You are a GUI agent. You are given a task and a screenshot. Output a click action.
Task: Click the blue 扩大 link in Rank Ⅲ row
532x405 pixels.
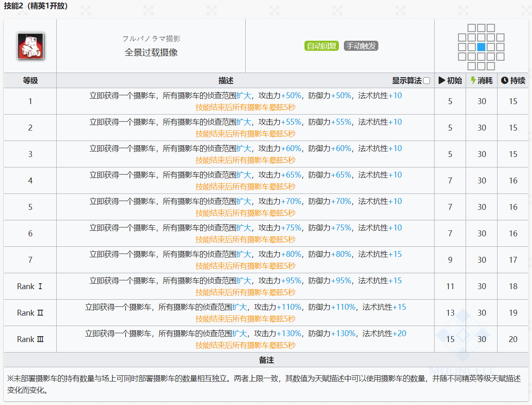pyautogui.click(x=240, y=334)
